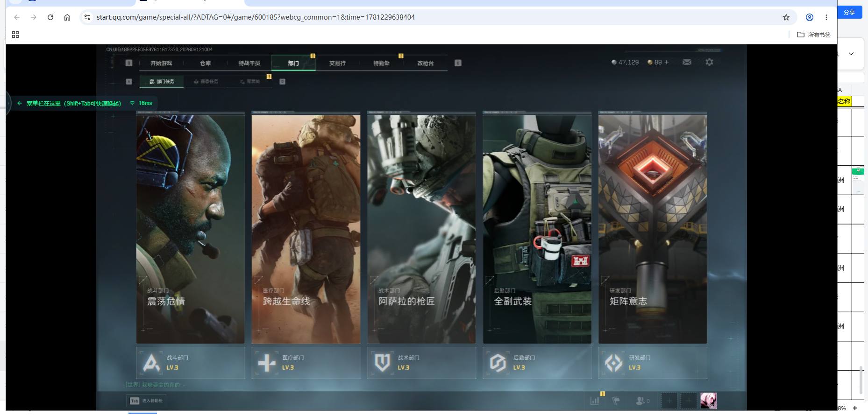This screenshot has width=868, height=415.
Task: Open the browser home page
Action: (67, 17)
